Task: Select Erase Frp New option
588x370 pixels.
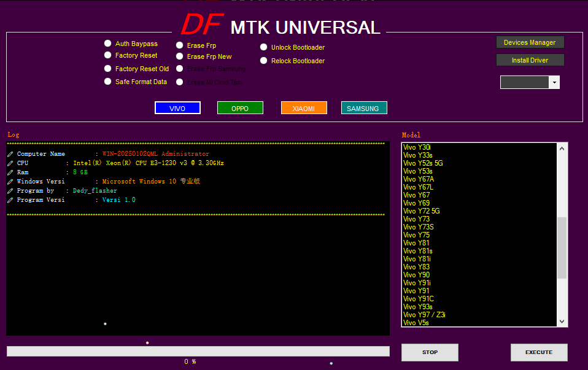Action: point(180,56)
